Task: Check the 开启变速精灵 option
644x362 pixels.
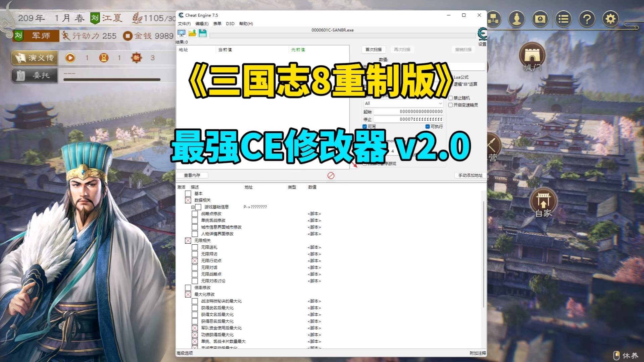Action: [451, 105]
